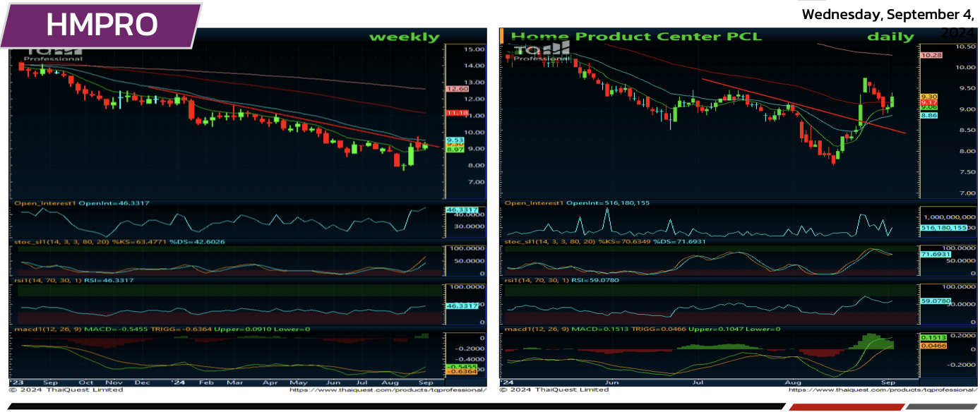Screen dimensions: 980x412
Task: Select the date text "Wednesday, September 4,"
Action: 888,13
